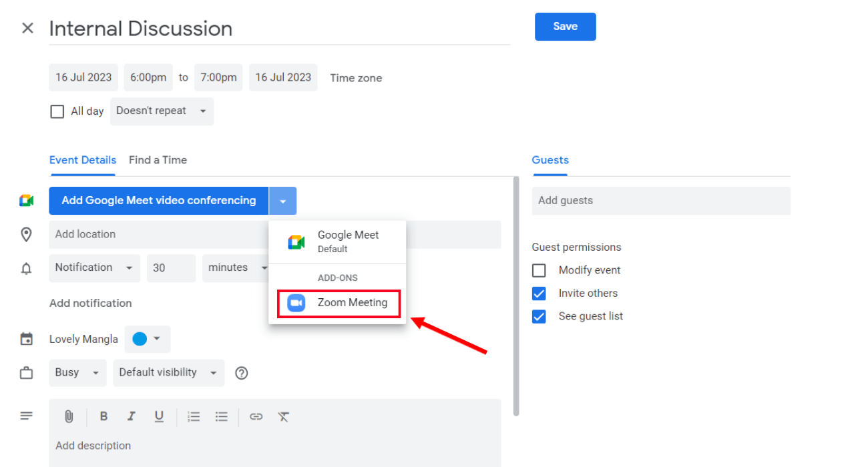Click the Lovely Mangla calendar name
This screenshot has height=467, width=868.
(83, 340)
